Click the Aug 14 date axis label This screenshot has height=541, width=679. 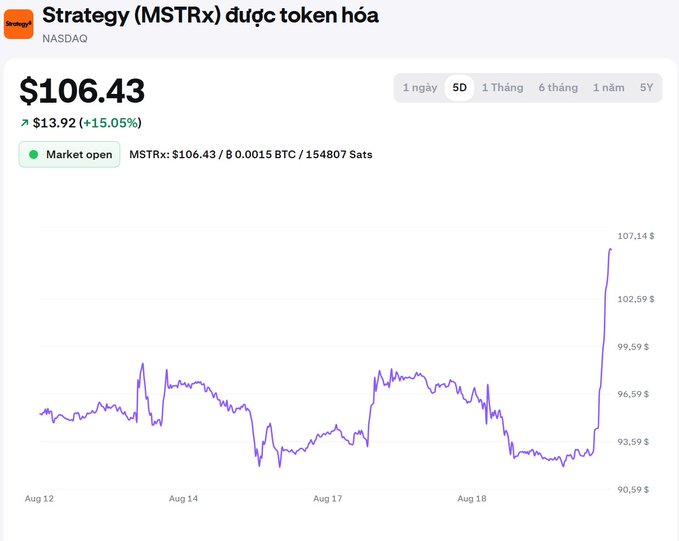183,499
